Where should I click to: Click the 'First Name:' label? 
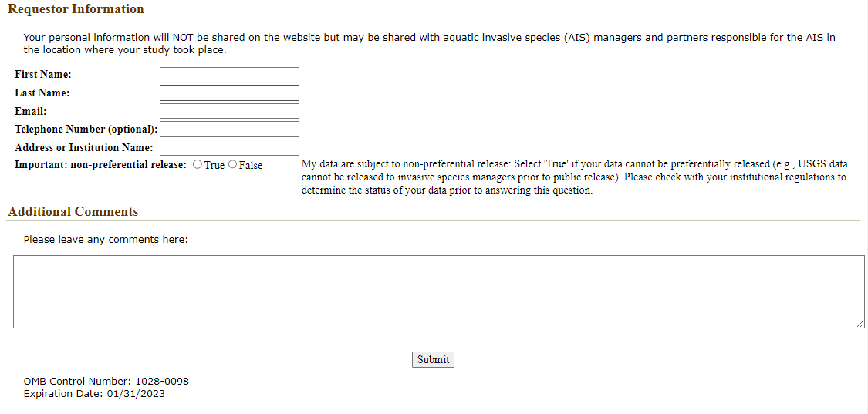[43, 75]
